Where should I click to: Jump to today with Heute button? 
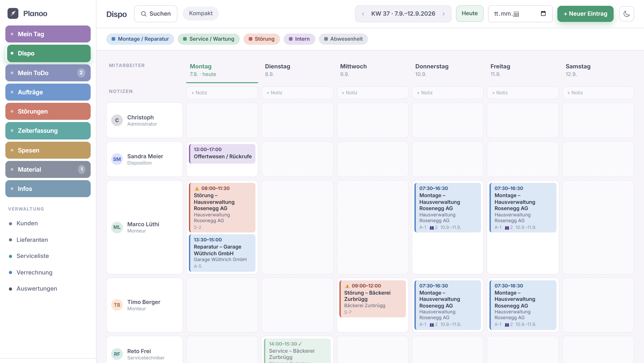470,13
